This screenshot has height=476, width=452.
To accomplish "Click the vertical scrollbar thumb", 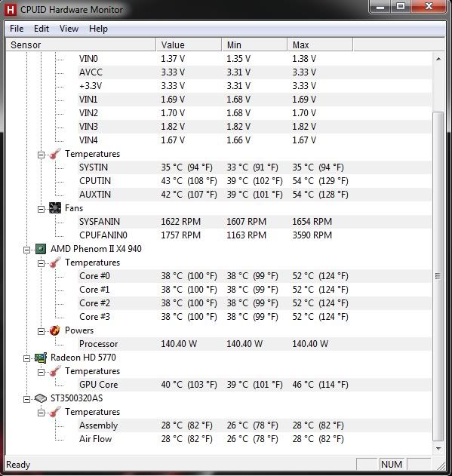I will (438, 276).
